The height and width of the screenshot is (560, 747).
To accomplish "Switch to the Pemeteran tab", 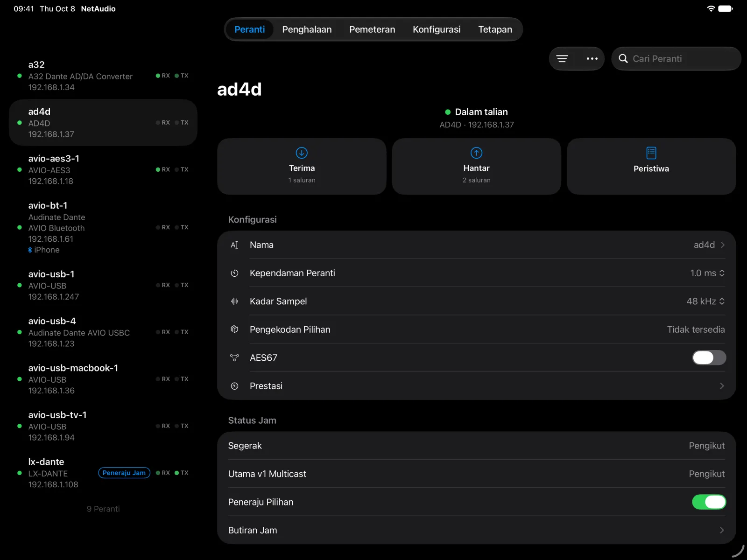I will [372, 29].
